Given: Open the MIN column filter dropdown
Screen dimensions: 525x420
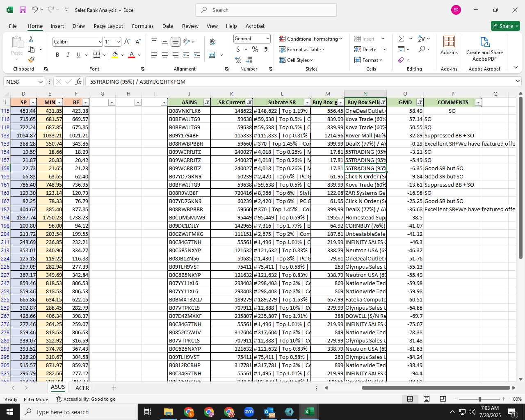Looking at the screenshot, I should (59, 103).
